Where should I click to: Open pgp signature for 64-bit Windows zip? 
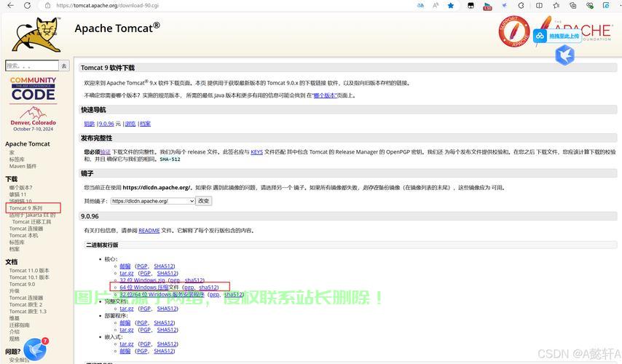point(189,287)
